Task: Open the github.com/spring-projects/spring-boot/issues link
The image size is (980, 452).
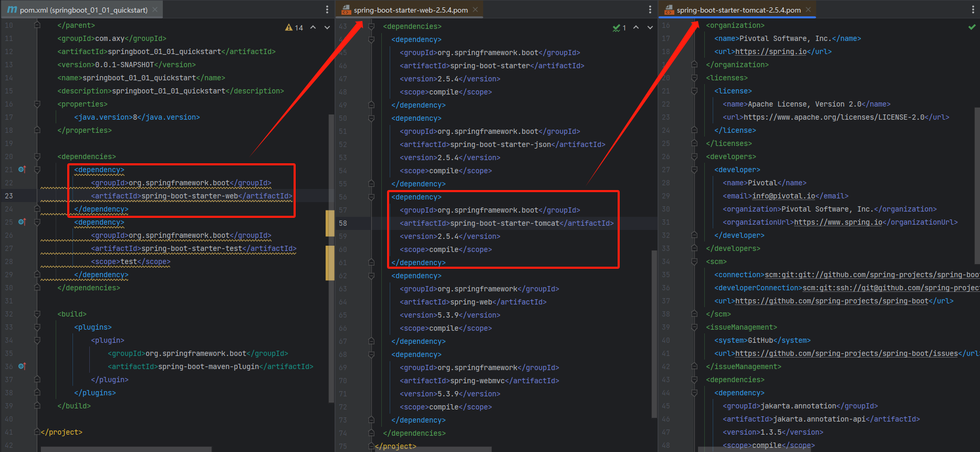Action: tap(847, 353)
